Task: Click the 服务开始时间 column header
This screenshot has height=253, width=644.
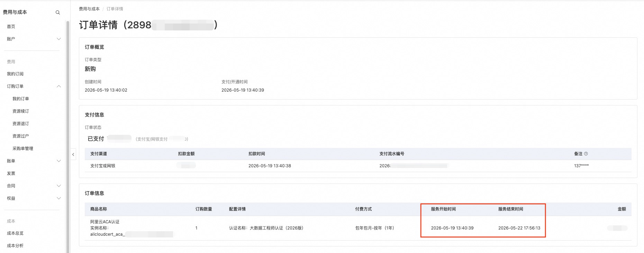Action: pos(443,209)
